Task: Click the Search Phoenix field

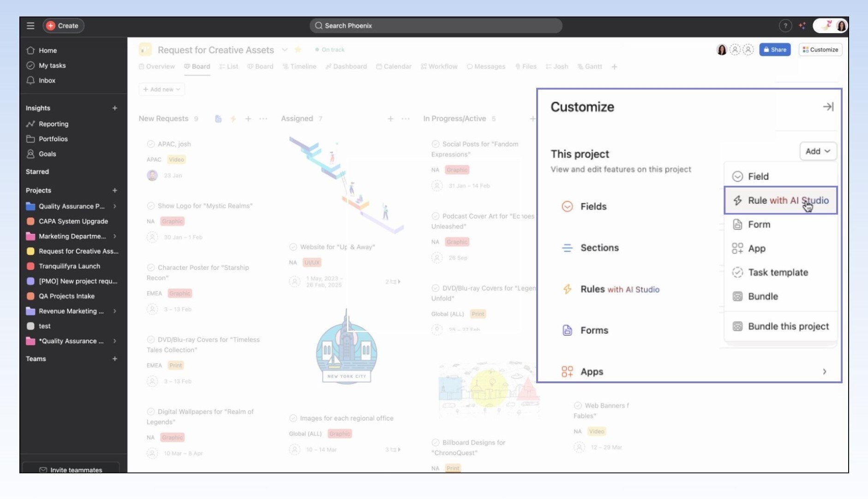Action: pyautogui.click(x=435, y=25)
